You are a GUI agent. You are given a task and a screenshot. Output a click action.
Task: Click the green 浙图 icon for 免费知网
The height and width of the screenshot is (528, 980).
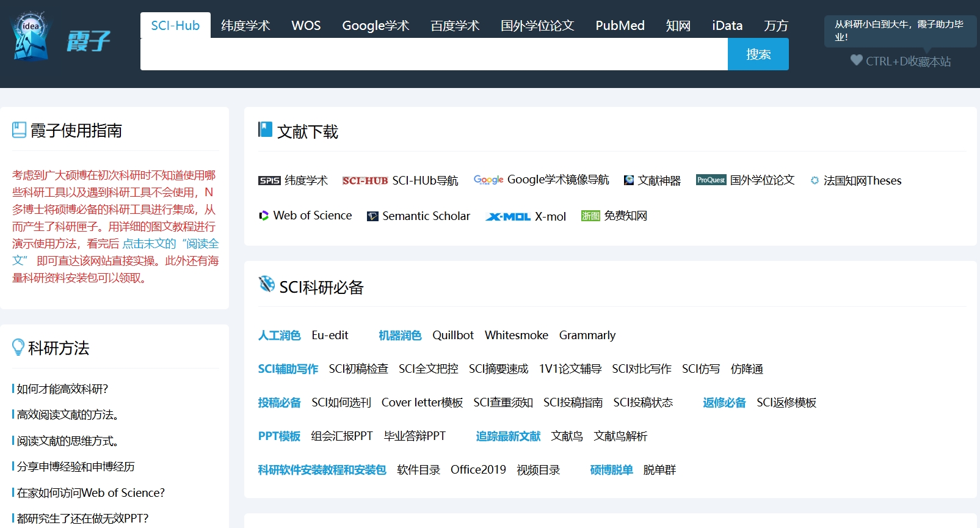[590, 216]
